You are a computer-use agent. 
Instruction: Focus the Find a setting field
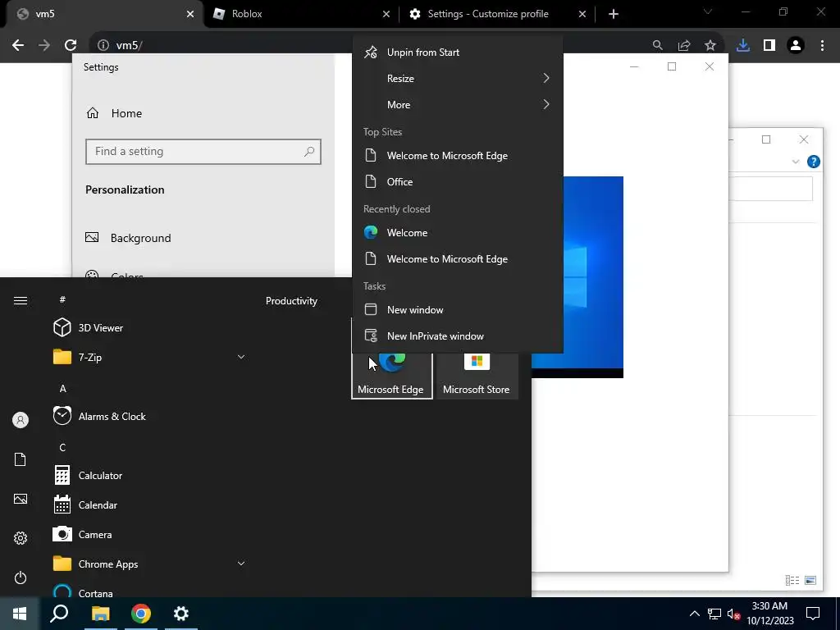point(203,152)
